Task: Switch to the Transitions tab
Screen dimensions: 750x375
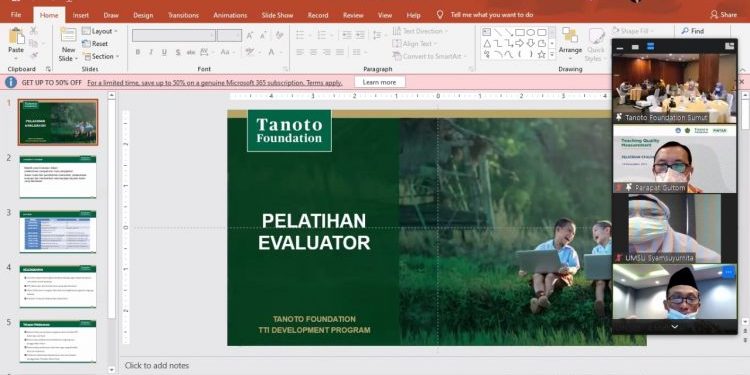Action: tap(183, 15)
